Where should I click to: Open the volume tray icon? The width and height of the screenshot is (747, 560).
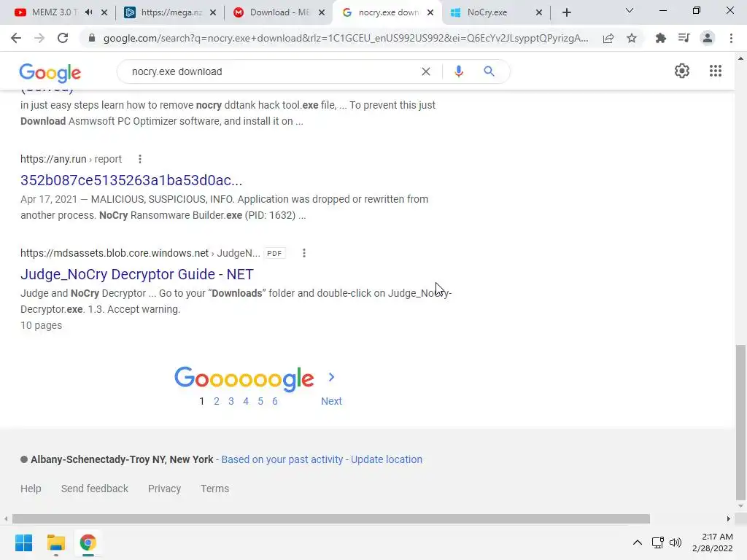pos(676,542)
